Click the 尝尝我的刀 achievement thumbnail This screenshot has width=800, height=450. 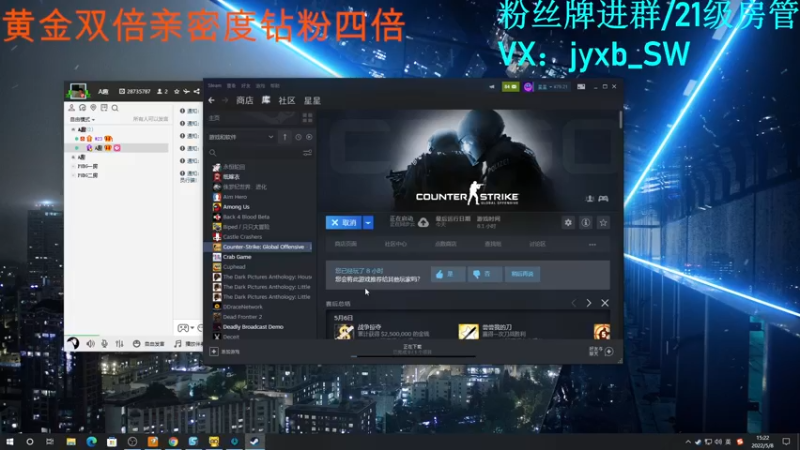point(468,332)
